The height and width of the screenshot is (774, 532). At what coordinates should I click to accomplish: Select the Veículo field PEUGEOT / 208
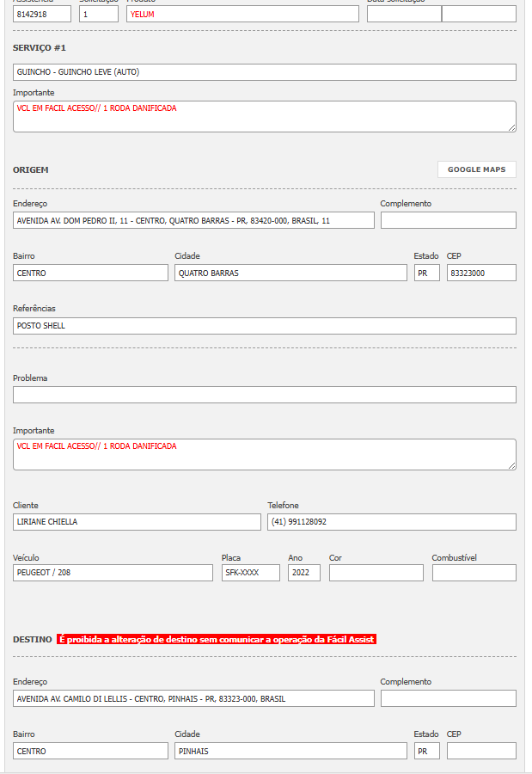tap(113, 573)
